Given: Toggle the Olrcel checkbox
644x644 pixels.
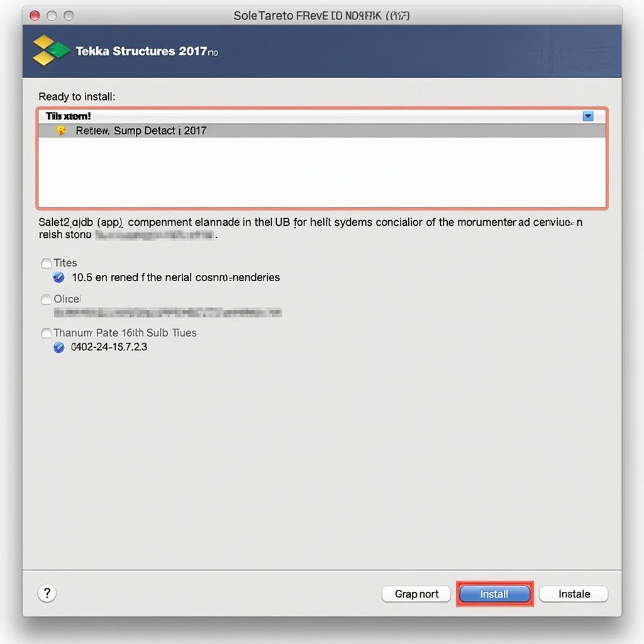Looking at the screenshot, I should point(47,299).
